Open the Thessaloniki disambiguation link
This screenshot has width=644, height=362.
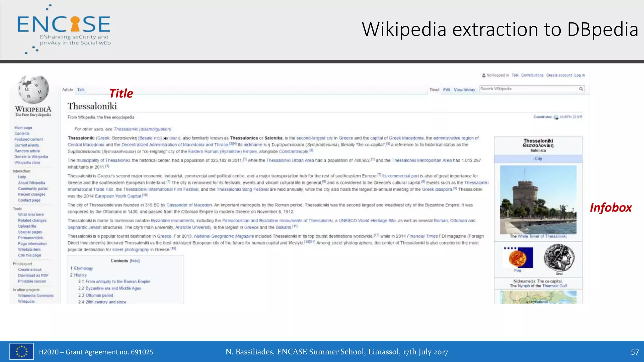(142, 129)
